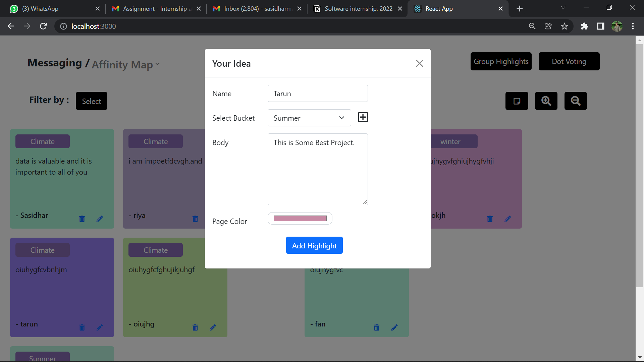Delete the fan card with trash icon
644x362 pixels.
pyautogui.click(x=377, y=327)
